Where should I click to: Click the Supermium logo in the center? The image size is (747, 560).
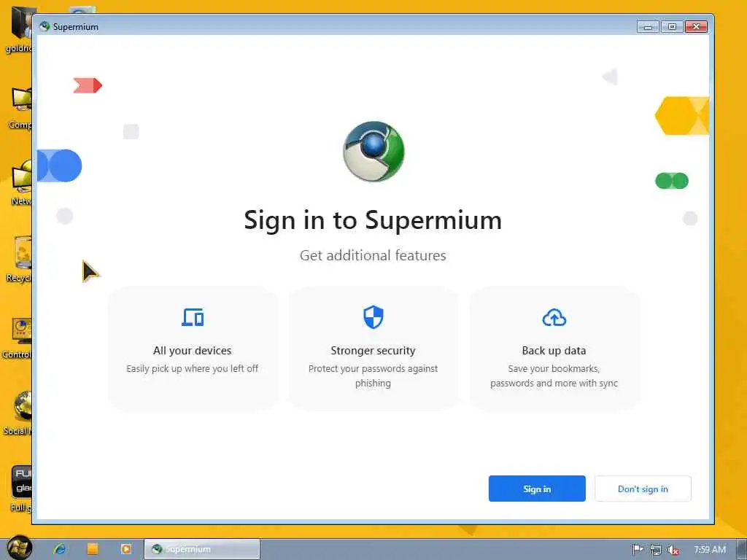[373, 152]
